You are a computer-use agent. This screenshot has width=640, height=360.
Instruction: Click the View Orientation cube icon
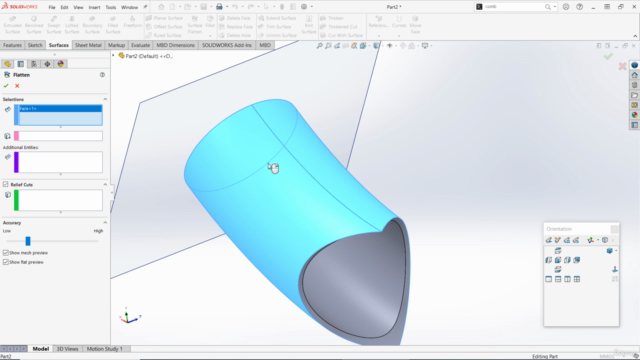pos(363,46)
